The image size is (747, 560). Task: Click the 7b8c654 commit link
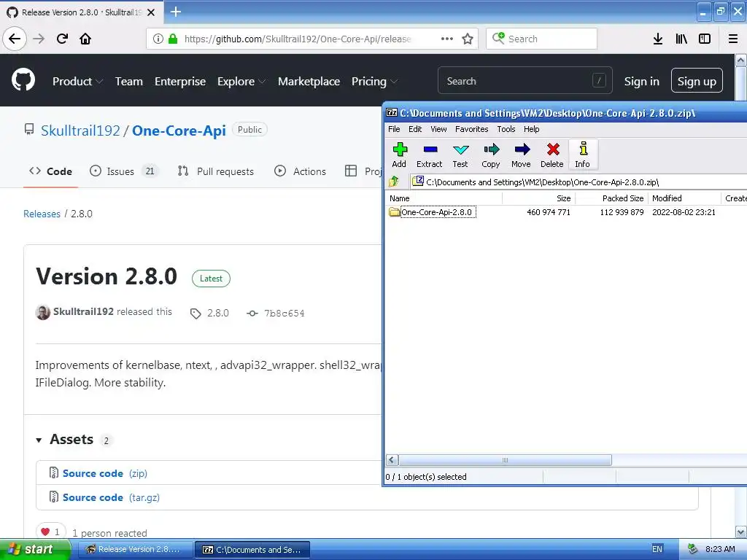tap(284, 314)
